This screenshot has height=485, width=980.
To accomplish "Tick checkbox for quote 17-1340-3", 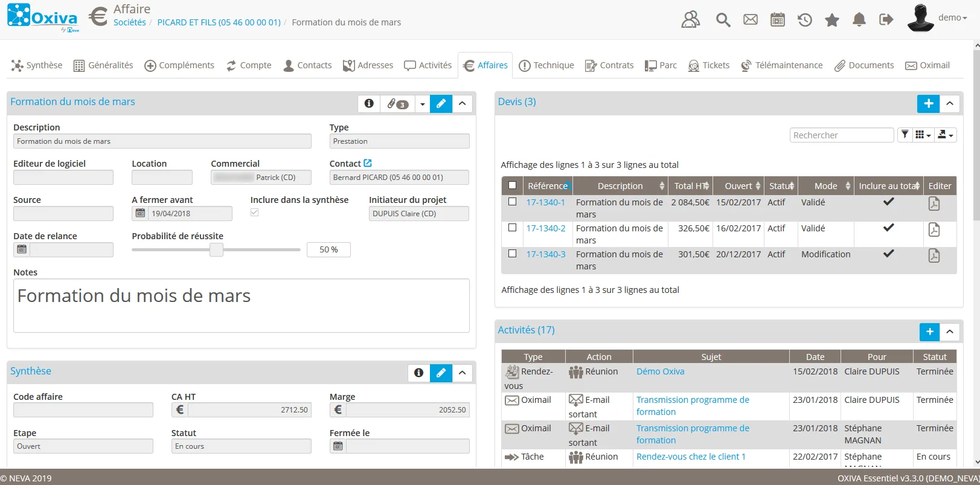I will (513, 254).
